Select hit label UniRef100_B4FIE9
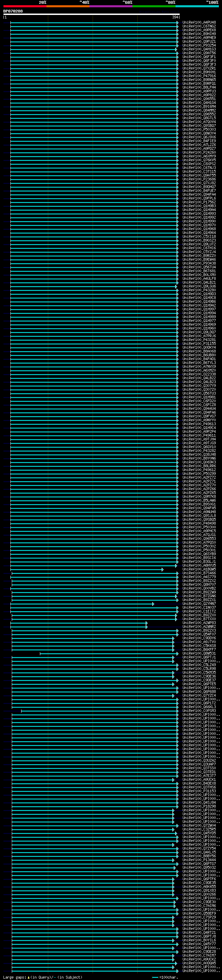 coord(199,141)
